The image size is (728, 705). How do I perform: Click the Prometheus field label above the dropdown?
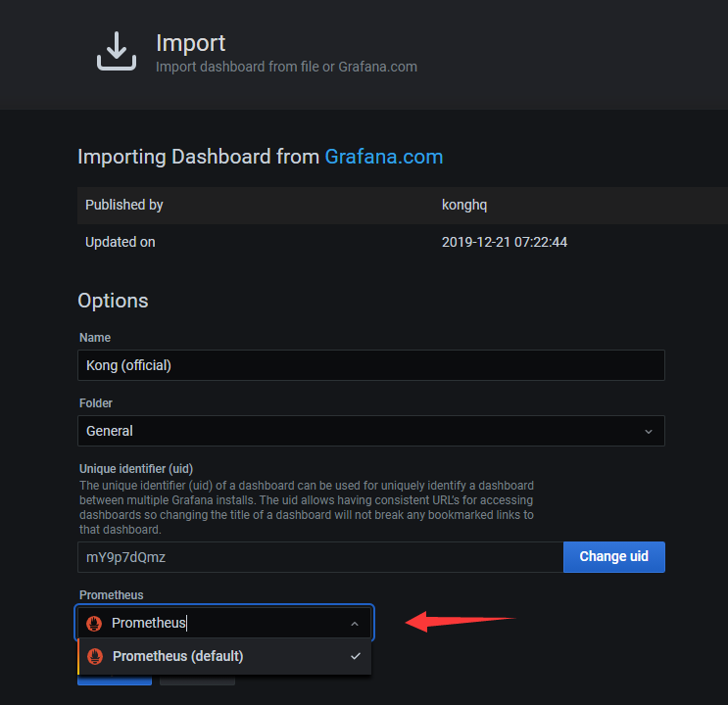tap(111, 595)
